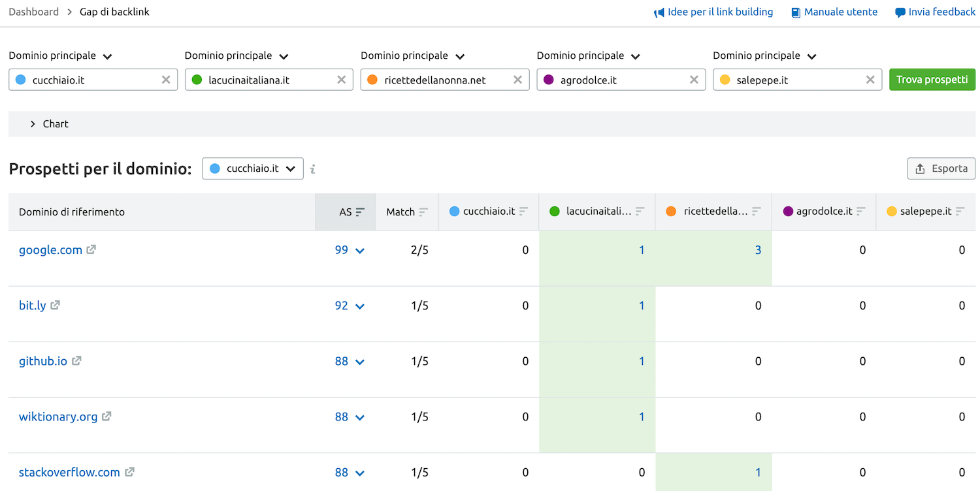Edit the agrodolce.it domain input field
Screen dimensions: 980x491
tap(621, 80)
